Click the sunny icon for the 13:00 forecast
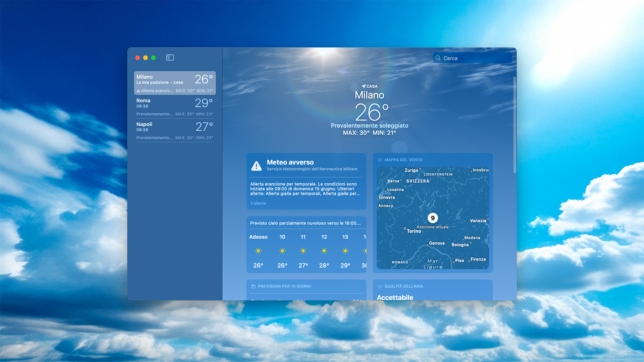This screenshot has width=644, height=362. pos(344,251)
